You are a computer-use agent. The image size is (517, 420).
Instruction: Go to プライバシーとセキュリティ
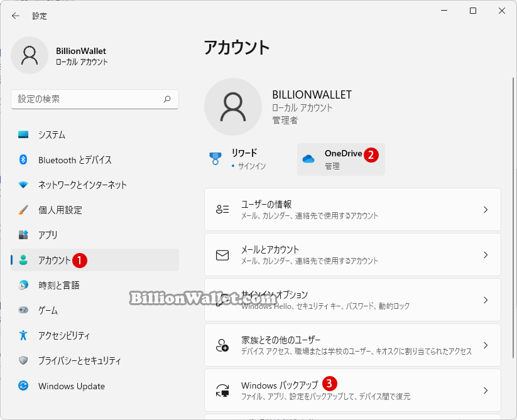pos(95,360)
